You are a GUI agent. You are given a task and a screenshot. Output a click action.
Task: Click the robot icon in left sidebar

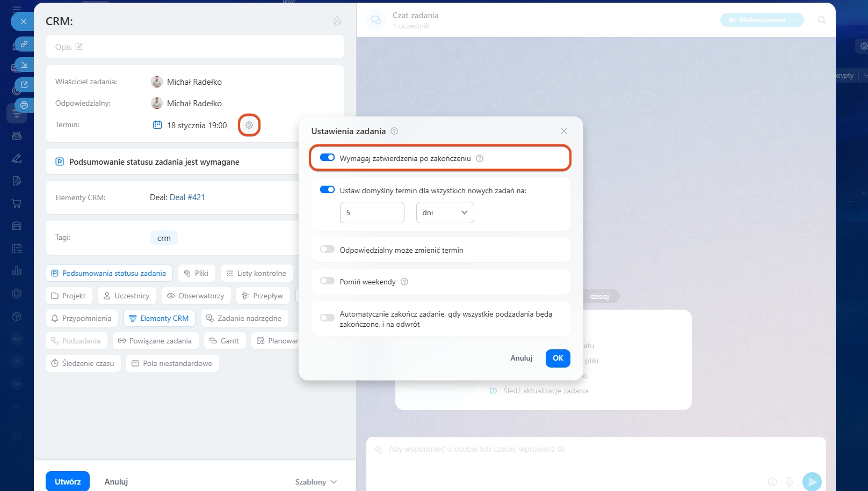click(x=17, y=136)
